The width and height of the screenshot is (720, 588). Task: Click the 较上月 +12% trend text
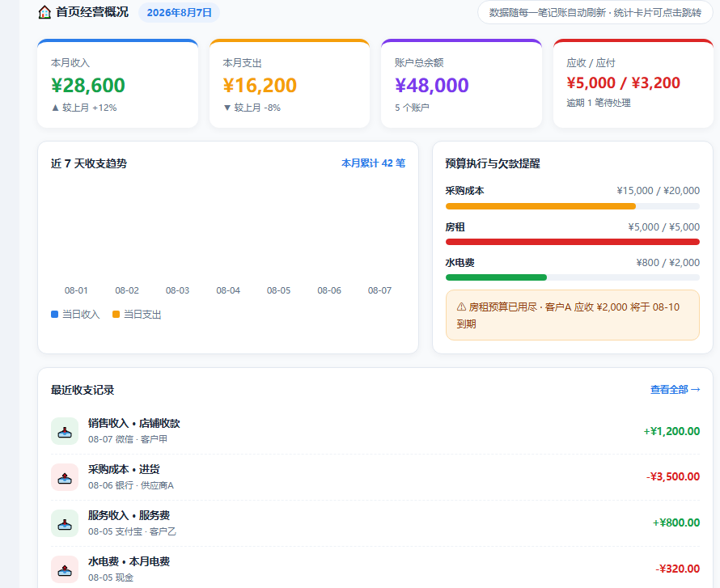[84, 108]
